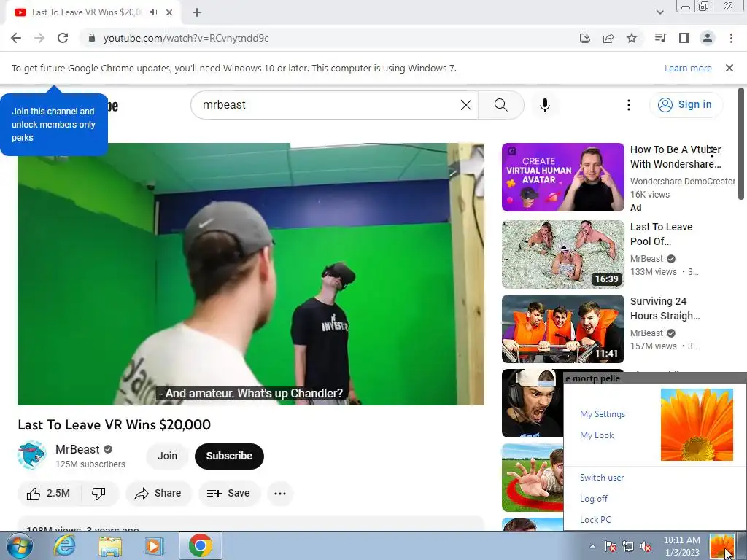Screen dimensions: 747x560
Task: Open YouTube settings three-dot menu
Action: click(629, 105)
